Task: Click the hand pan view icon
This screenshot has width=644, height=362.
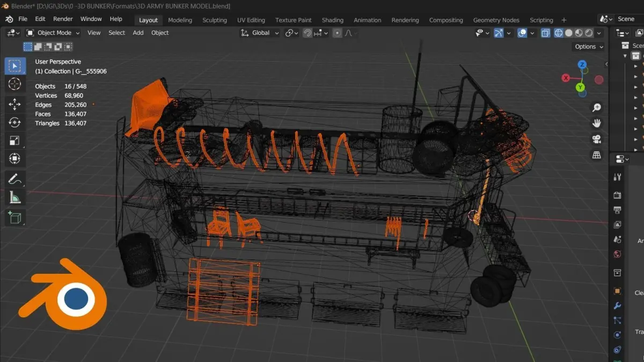Action: point(596,123)
